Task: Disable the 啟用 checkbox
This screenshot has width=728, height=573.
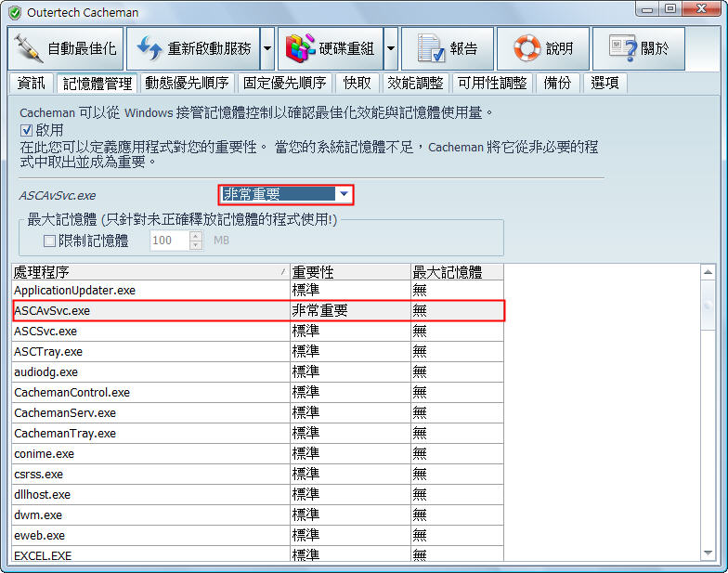Action: [x=26, y=130]
